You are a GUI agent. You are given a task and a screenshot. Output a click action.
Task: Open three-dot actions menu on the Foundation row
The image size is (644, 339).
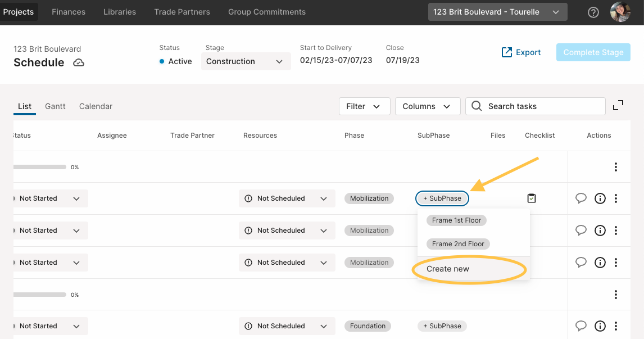[x=616, y=326]
